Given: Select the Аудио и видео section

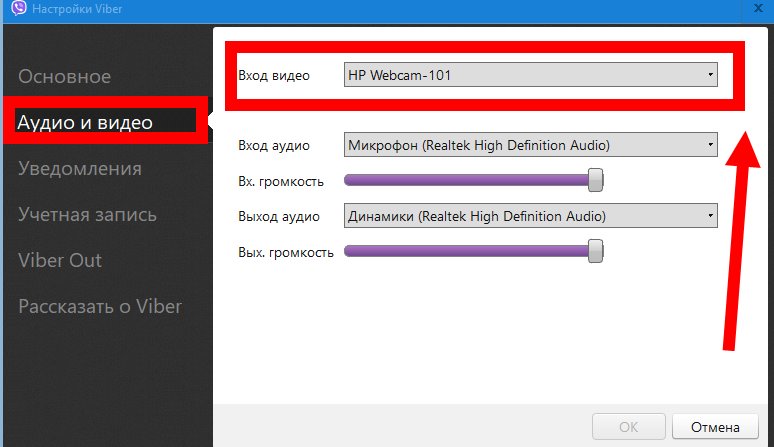Looking at the screenshot, I should 85,122.
